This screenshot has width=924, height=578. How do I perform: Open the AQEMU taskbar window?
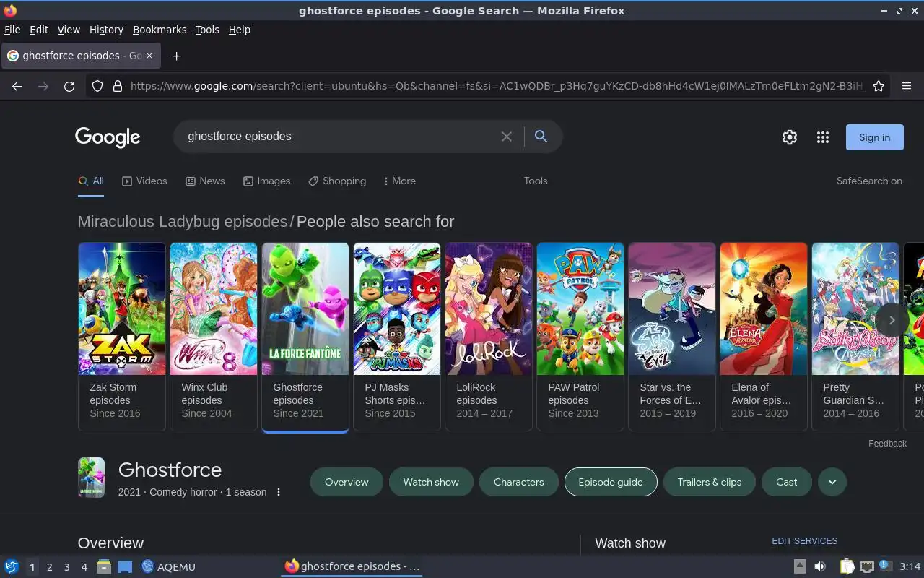[169, 566]
